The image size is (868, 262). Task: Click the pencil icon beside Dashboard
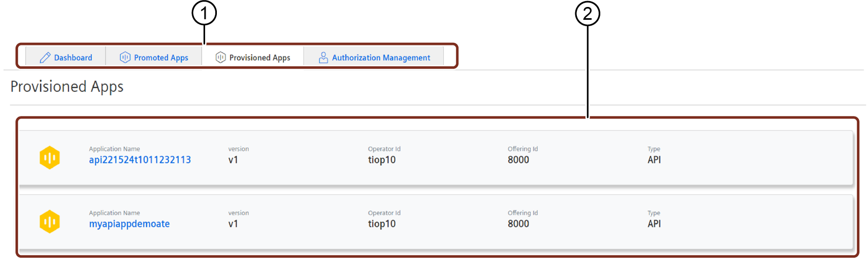point(45,57)
